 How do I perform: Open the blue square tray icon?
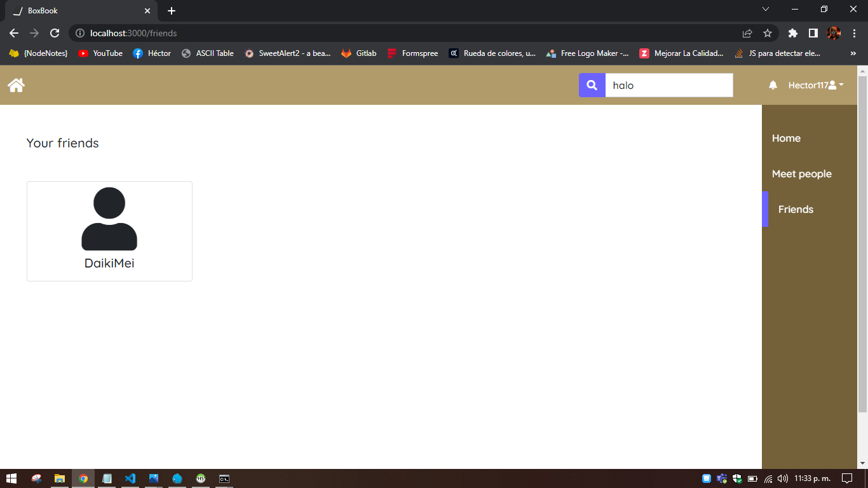(x=707, y=478)
